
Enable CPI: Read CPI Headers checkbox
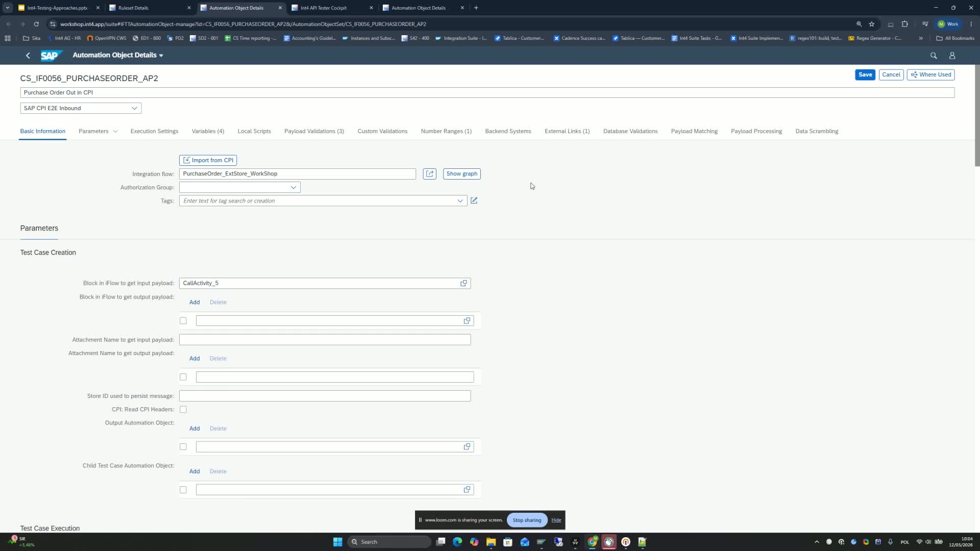click(x=183, y=410)
